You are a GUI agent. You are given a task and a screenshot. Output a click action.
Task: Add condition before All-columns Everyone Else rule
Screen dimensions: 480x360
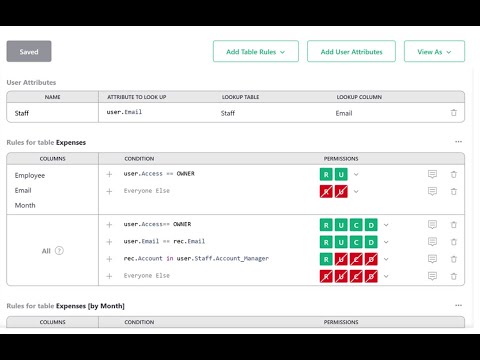[109, 276]
